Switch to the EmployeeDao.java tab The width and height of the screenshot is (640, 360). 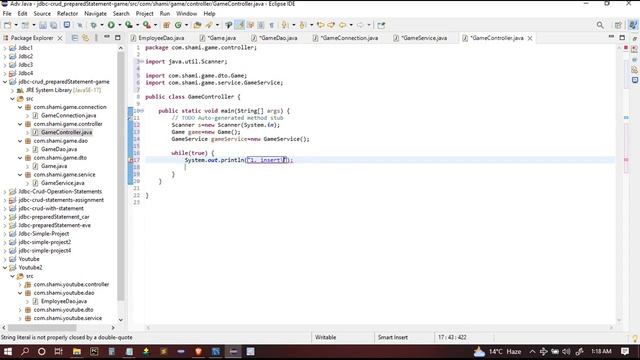point(157,38)
